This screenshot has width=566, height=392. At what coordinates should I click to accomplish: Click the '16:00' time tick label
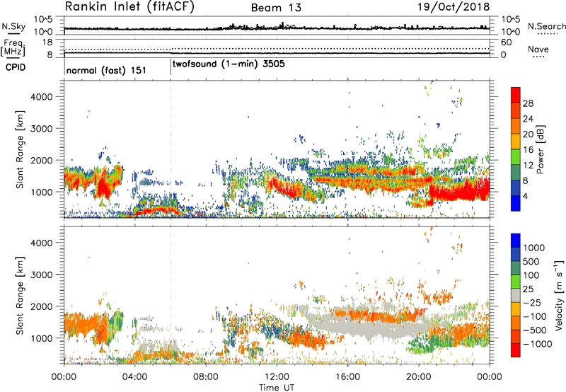coord(347,377)
